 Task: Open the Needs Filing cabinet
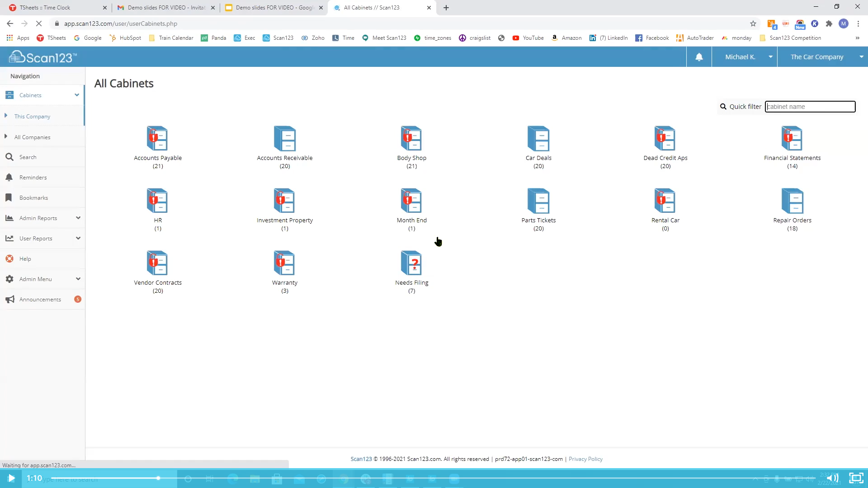click(x=411, y=269)
